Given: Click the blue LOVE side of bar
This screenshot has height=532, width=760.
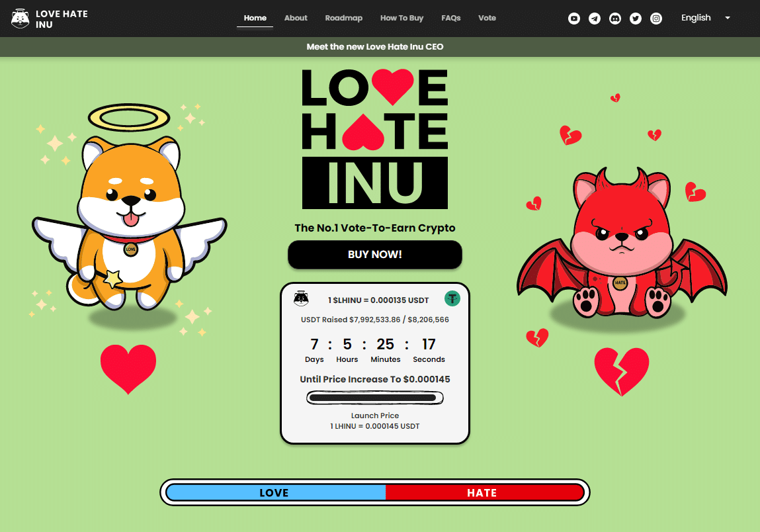Looking at the screenshot, I should pos(274,492).
